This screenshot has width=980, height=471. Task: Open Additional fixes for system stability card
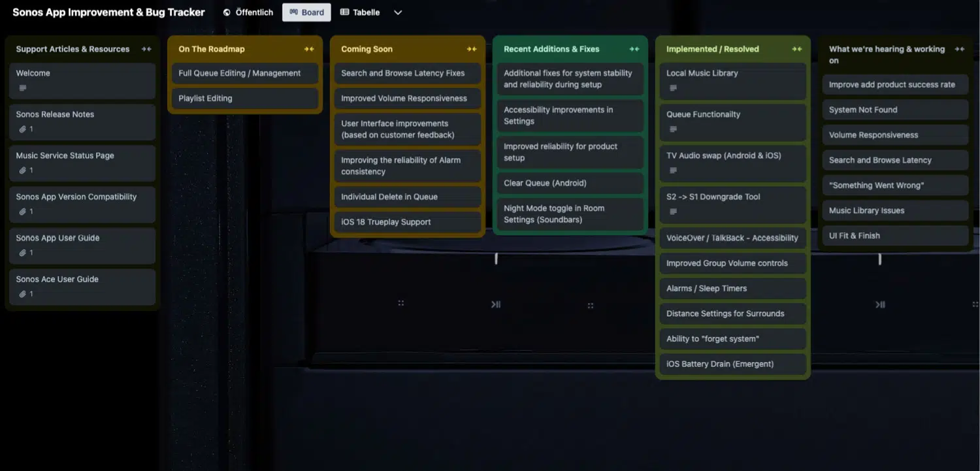(x=570, y=79)
